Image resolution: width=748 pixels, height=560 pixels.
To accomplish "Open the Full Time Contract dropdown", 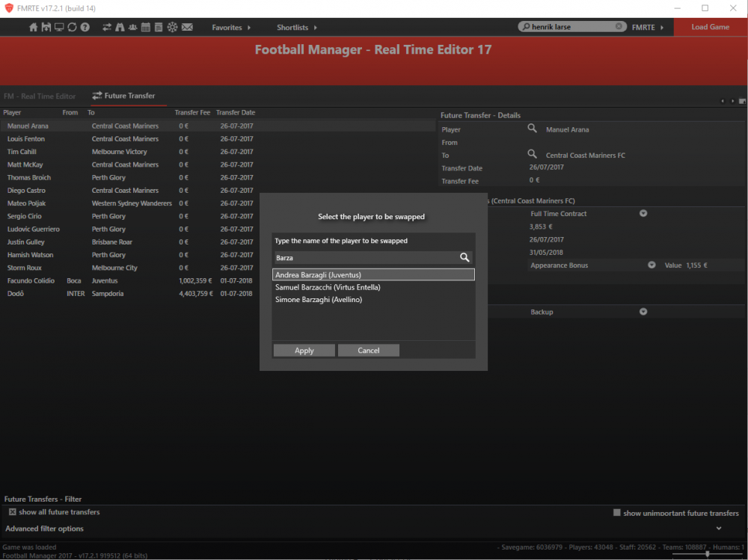I will 643,213.
